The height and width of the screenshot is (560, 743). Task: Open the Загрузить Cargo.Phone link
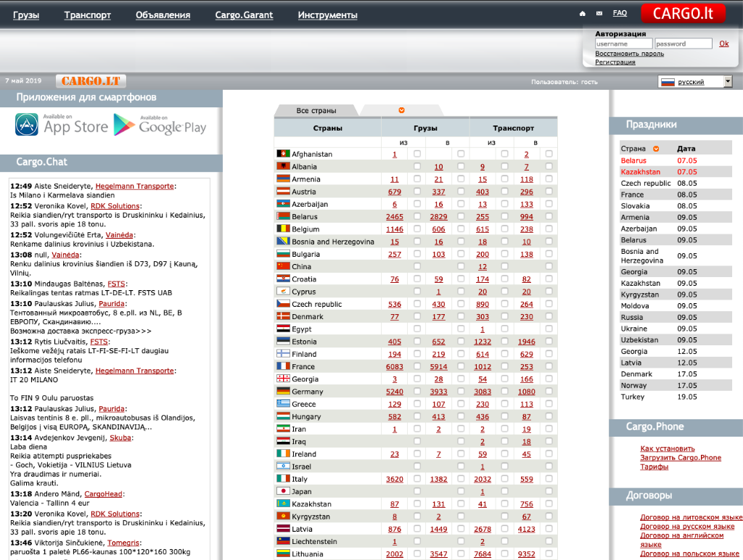point(681,458)
